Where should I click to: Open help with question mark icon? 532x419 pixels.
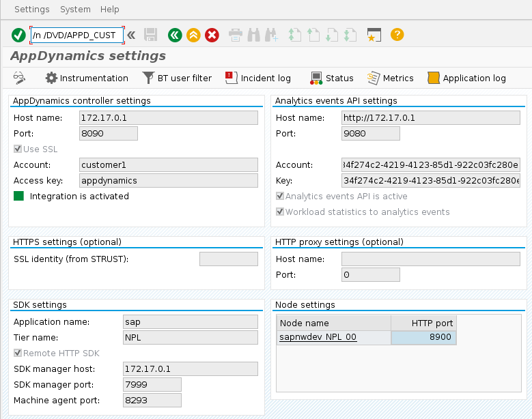point(397,35)
